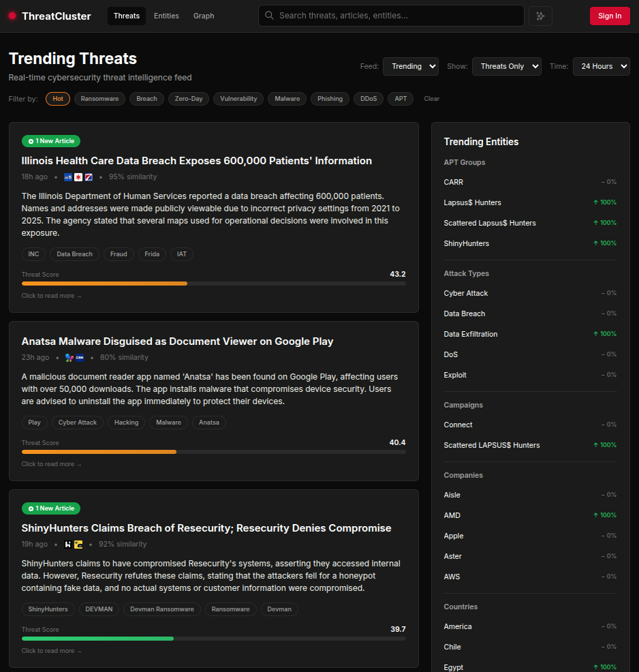Click the 39.7 green threat score bar

coord(214,639)
